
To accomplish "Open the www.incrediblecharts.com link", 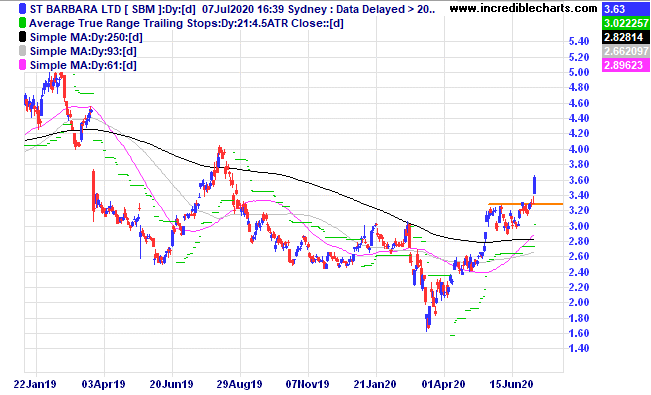I will tap(524, 8).
